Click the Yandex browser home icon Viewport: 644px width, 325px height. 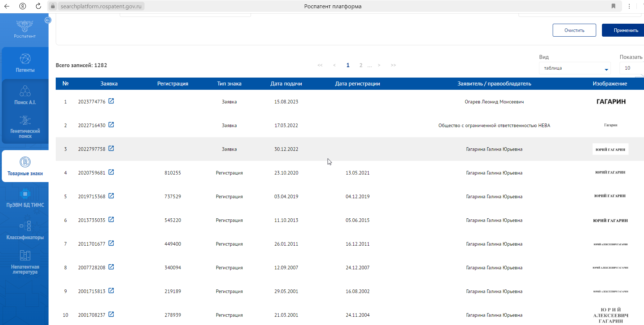[x=23, y=6]
